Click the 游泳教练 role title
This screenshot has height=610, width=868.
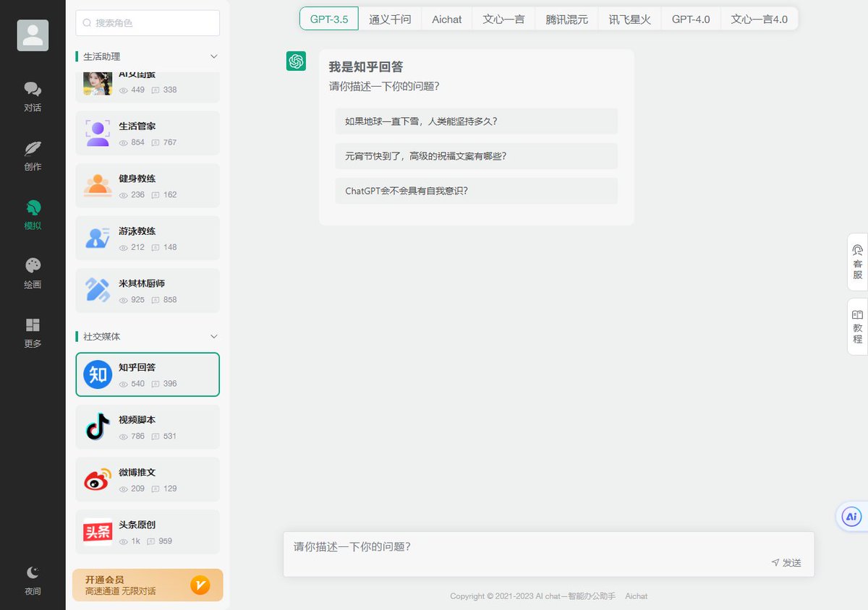[137, 231]
